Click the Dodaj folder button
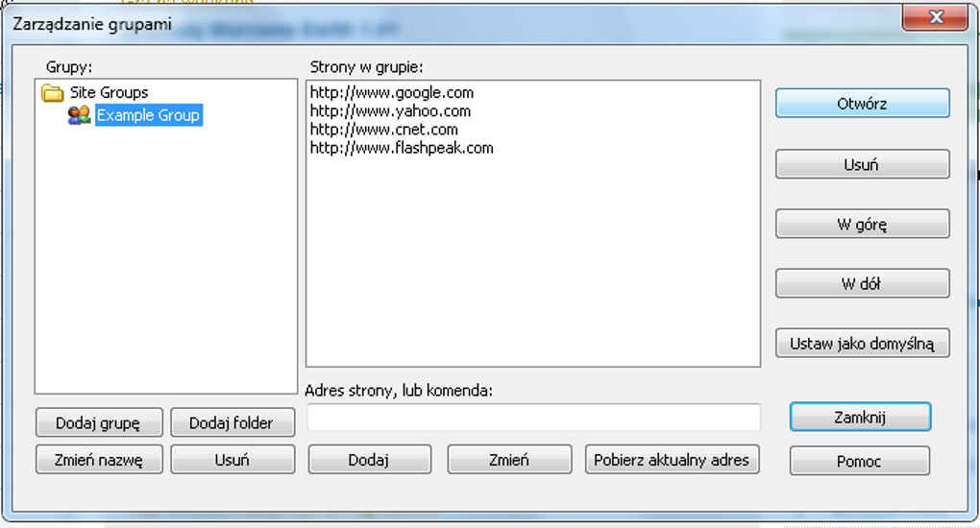The height and width of the screenshot is (528, 980). [x=232, y=423]
